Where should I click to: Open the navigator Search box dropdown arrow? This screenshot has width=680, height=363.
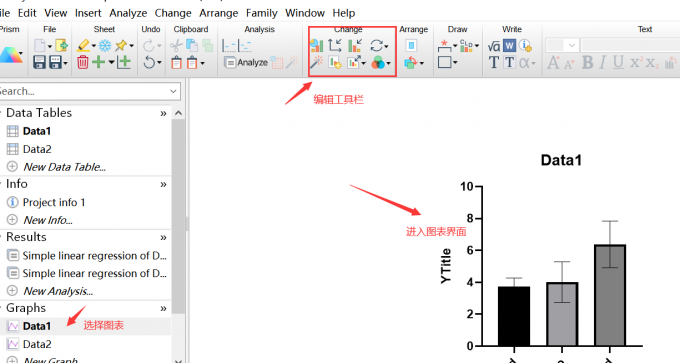point(173,91)
